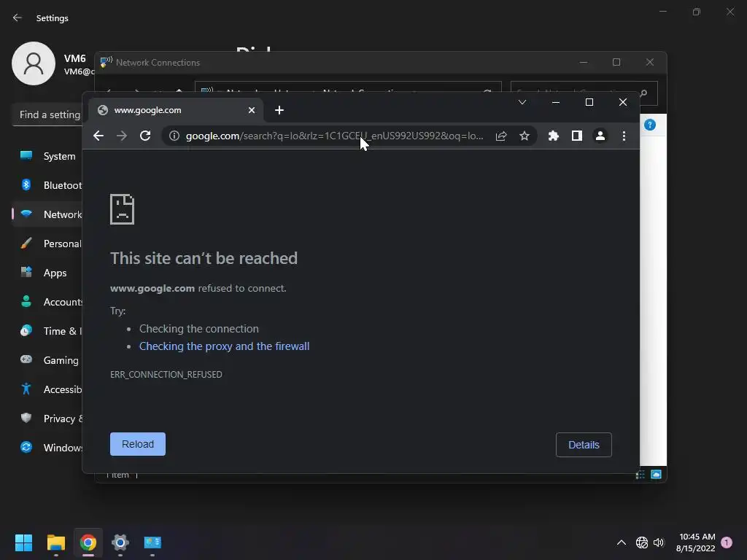Viewport: 747px width, 560px height.
Task: Reload the page using toolbar refresh icon
Action: (x=145, y=136)
